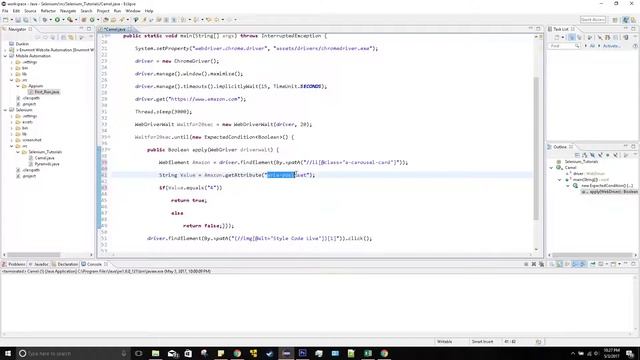The image size is (640, 360).
Task: Click the Navigator horizontal scrollbar
Action: 33,255
